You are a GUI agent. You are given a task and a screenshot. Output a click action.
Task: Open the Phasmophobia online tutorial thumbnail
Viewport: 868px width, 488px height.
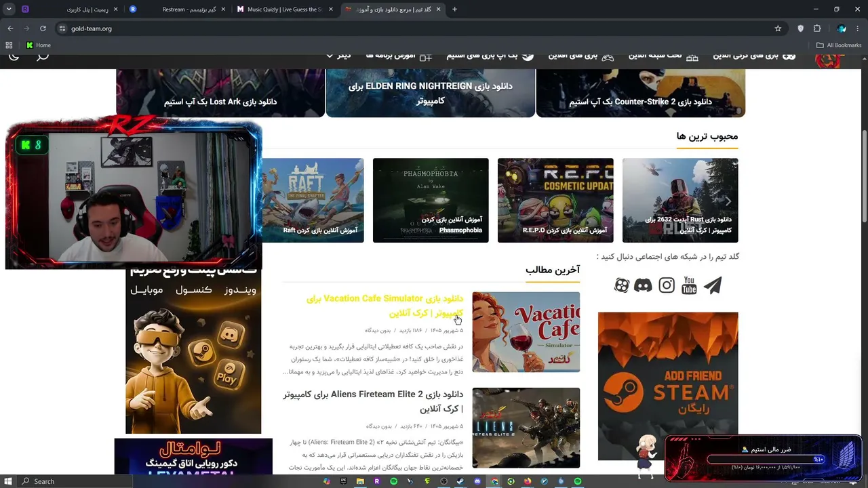coord(431,201)
